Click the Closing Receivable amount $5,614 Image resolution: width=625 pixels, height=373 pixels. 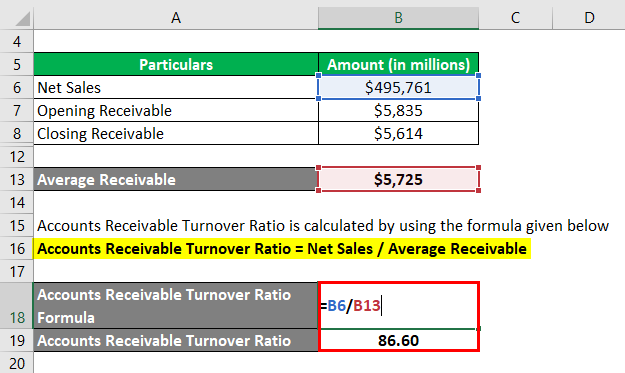pos(398,133)
